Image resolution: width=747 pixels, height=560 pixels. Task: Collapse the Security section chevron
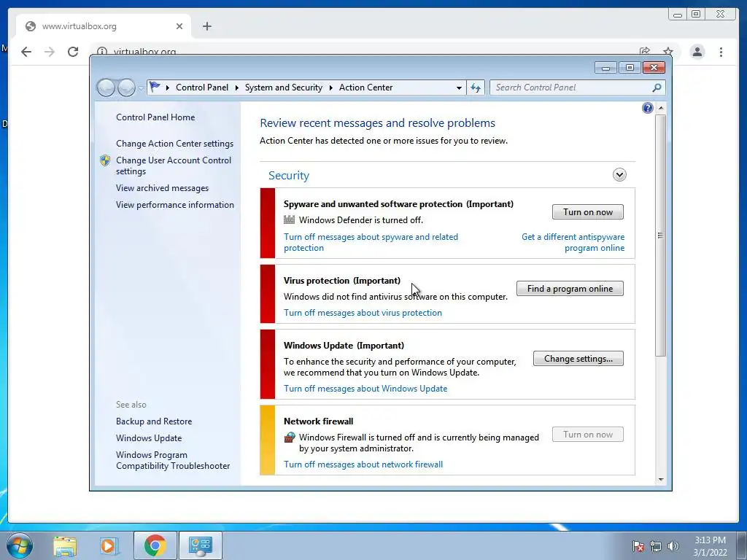[x=619, y=175]
